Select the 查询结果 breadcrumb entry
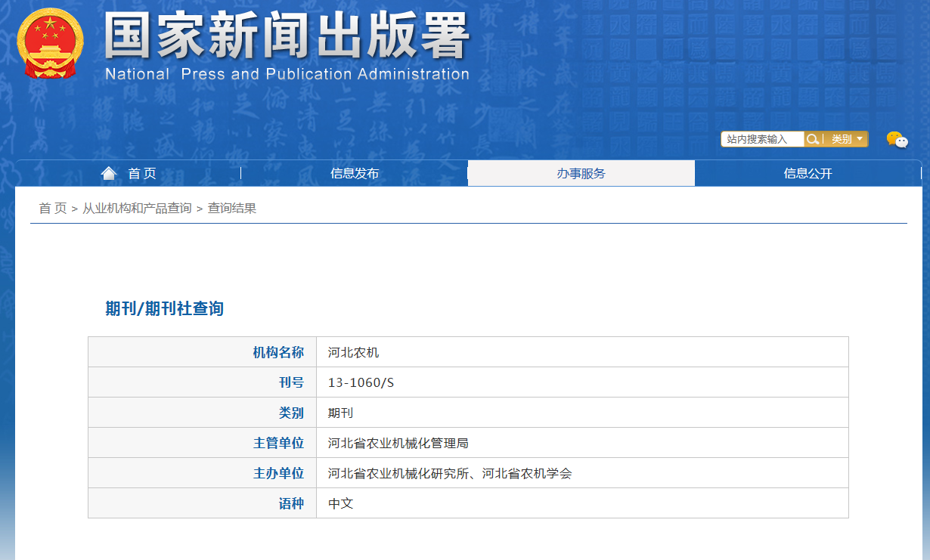930x560 pixels. (x=232, y=209)
